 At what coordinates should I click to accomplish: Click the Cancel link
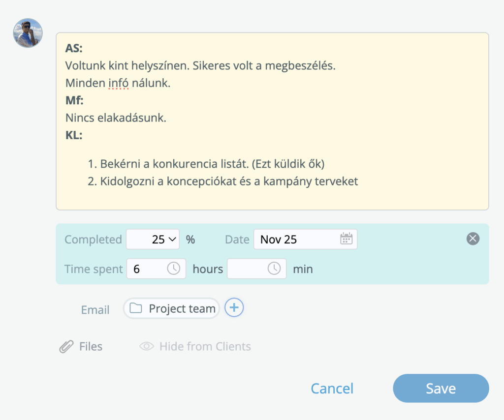click(x=332, y=389)
